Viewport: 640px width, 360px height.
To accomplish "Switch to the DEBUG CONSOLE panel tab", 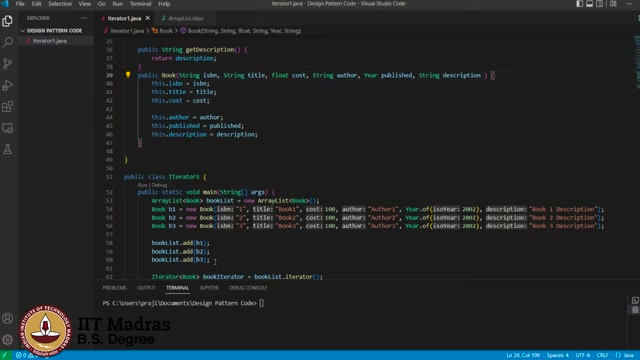I will pyautogui.click(x=248, y=288).
